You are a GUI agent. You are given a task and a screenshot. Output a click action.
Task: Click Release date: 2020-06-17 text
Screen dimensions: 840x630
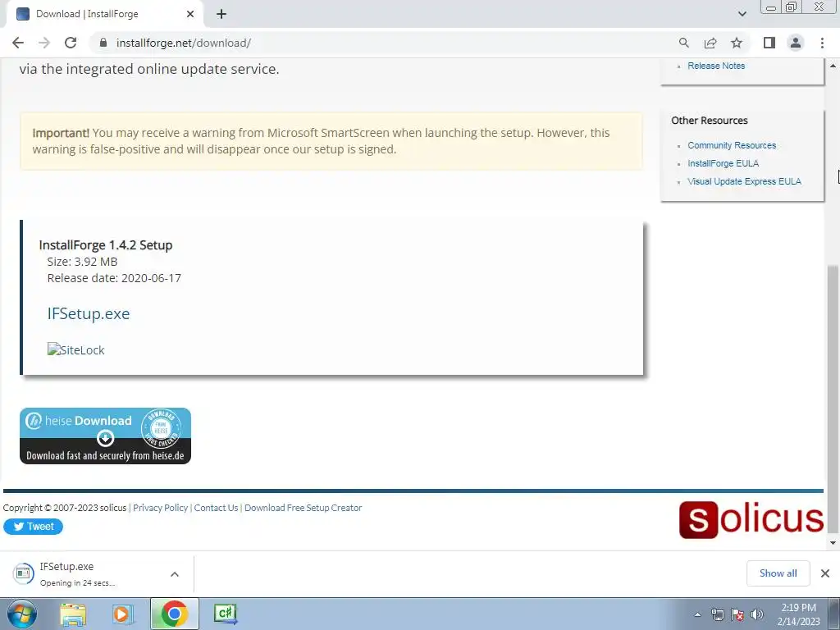[x=114, y=278]
